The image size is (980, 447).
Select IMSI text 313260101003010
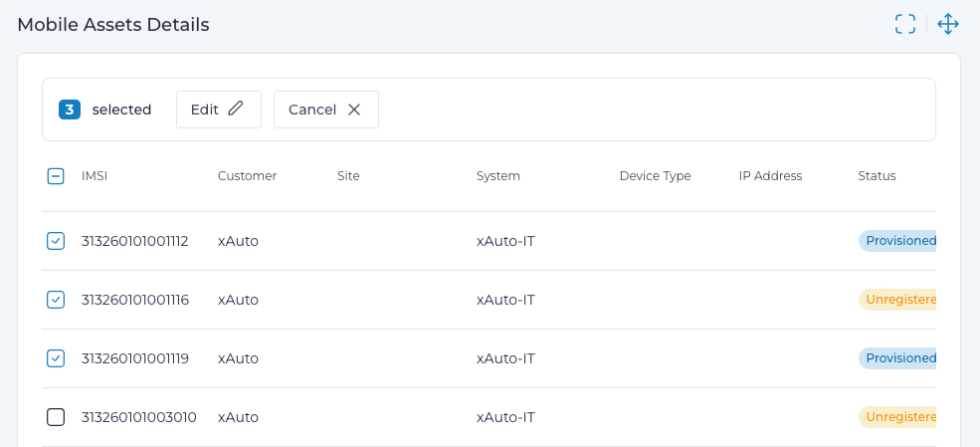pyautogui.click(x=138, y=417)
